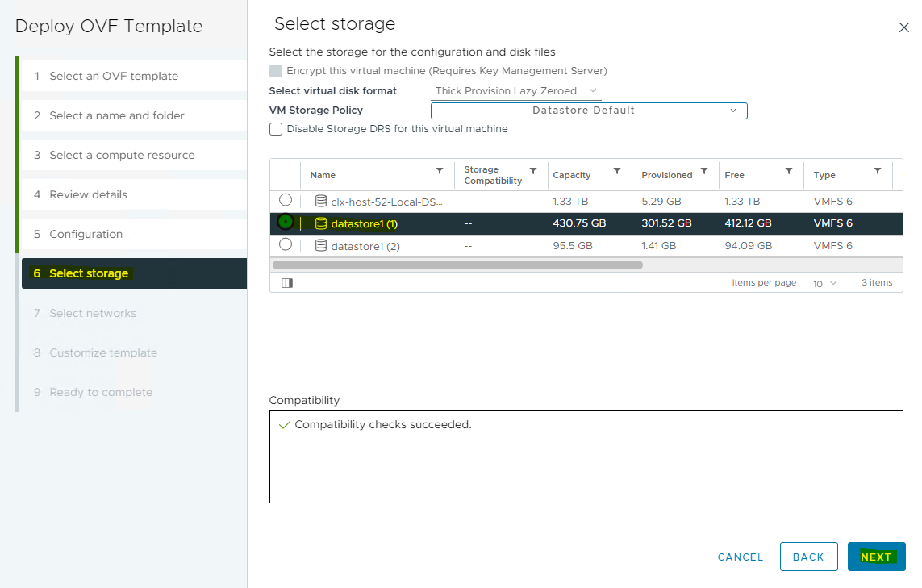This screenshot has width=922, height=588.
Task: Click the Provisioned column filter icon
Action: click(704, 171)
